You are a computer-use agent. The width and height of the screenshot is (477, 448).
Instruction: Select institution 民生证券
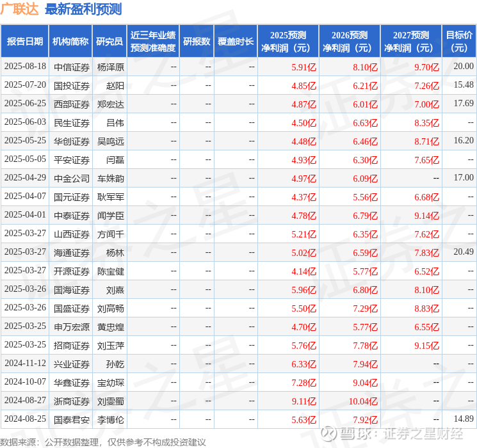[x=72, y=123]
